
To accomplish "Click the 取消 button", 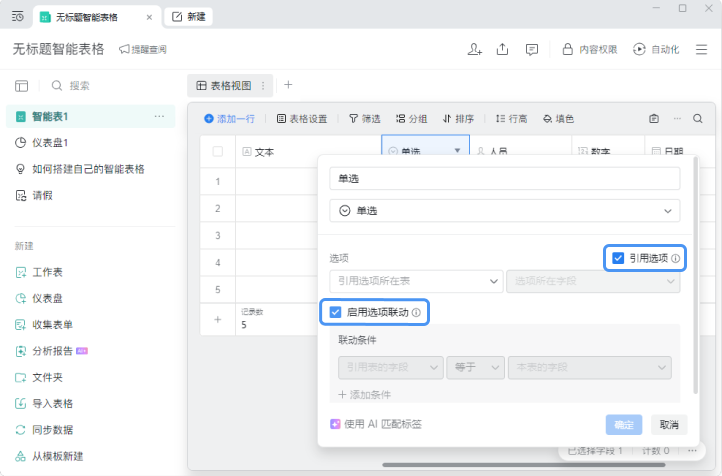I will (x=669, y=424).
